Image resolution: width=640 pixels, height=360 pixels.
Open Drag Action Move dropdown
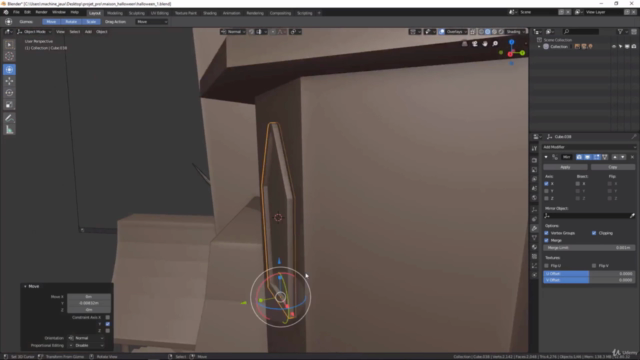click(151, 22)
